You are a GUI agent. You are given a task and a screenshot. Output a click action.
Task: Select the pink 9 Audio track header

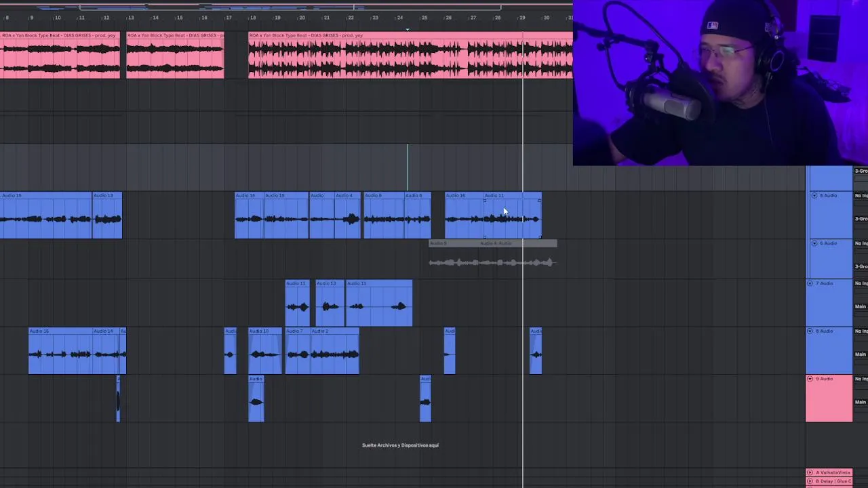(829, 399)
